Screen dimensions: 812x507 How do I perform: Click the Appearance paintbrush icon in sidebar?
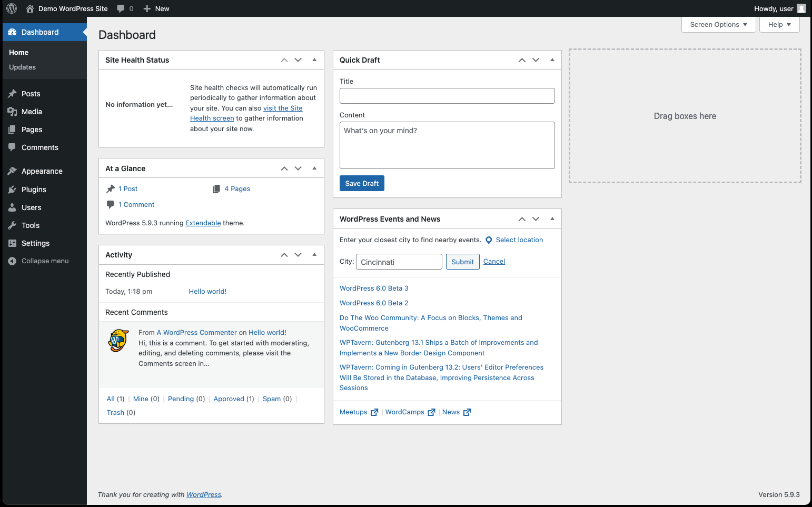pyautogui.click(x=12, y=171)
